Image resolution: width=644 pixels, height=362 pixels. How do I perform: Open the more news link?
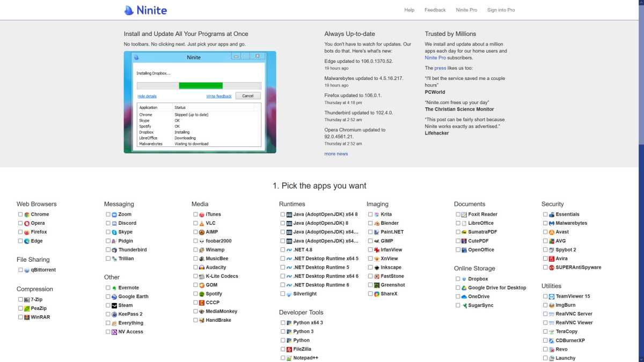click(336, 154)
